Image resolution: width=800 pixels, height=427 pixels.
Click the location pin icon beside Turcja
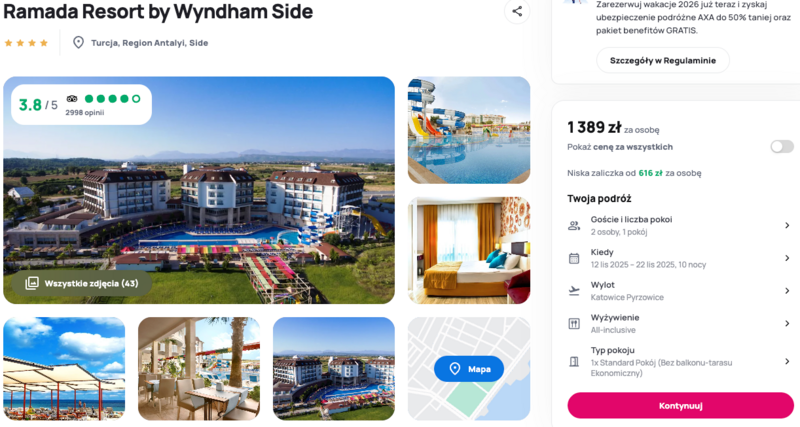point(78,42)
